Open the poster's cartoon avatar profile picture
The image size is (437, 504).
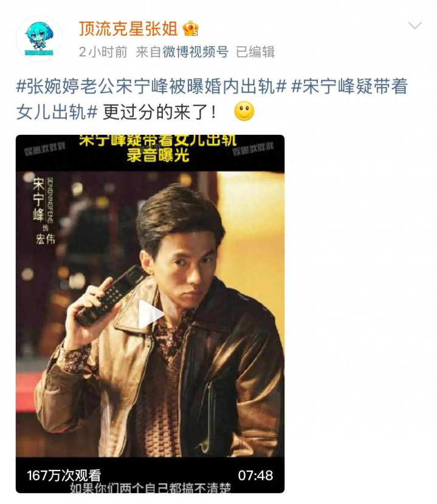[x=39, y=38]
